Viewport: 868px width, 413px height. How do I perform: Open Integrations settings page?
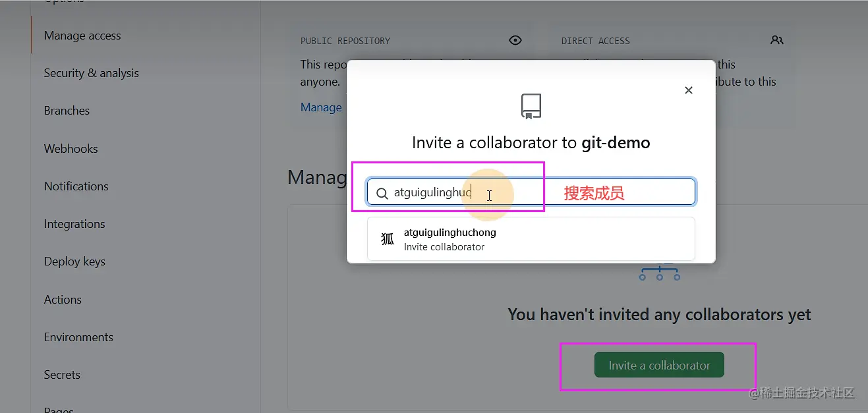74,224
